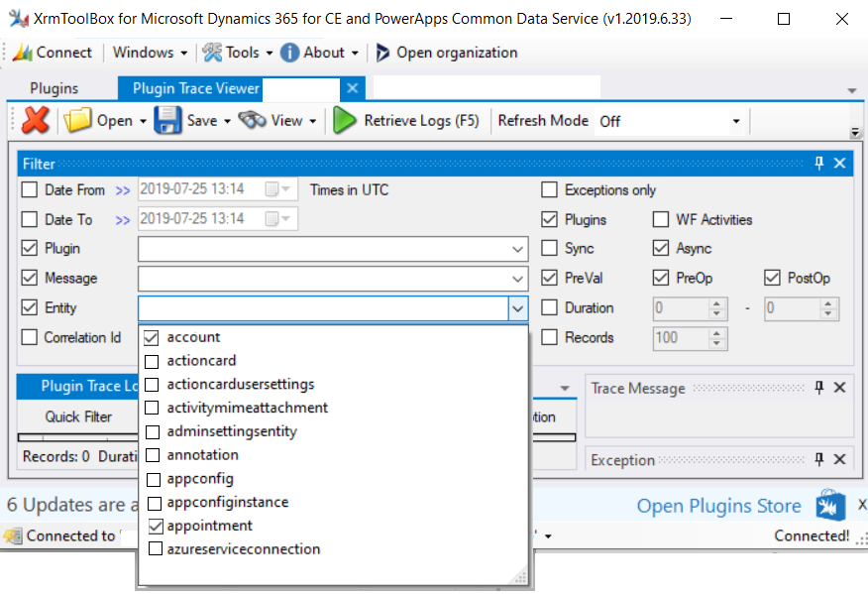
Task: Enable Exceptions only checkbox
Action: 549,189
